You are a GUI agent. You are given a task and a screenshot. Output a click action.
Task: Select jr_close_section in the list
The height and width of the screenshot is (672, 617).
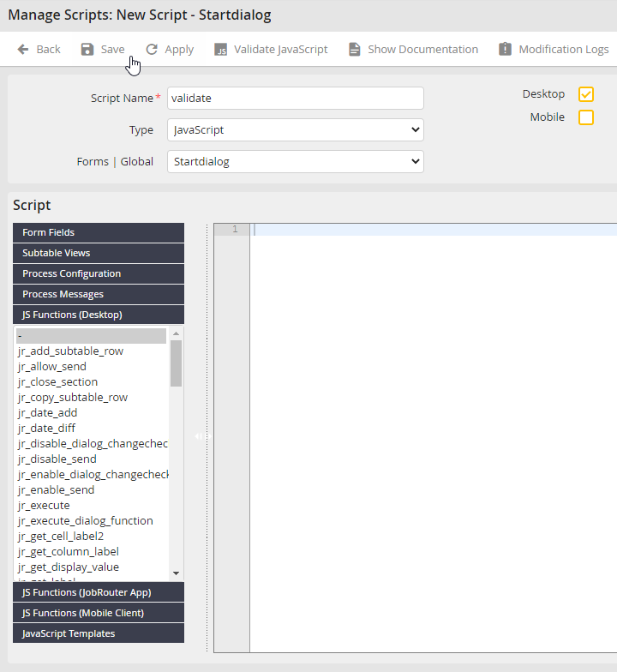point(91,382)
